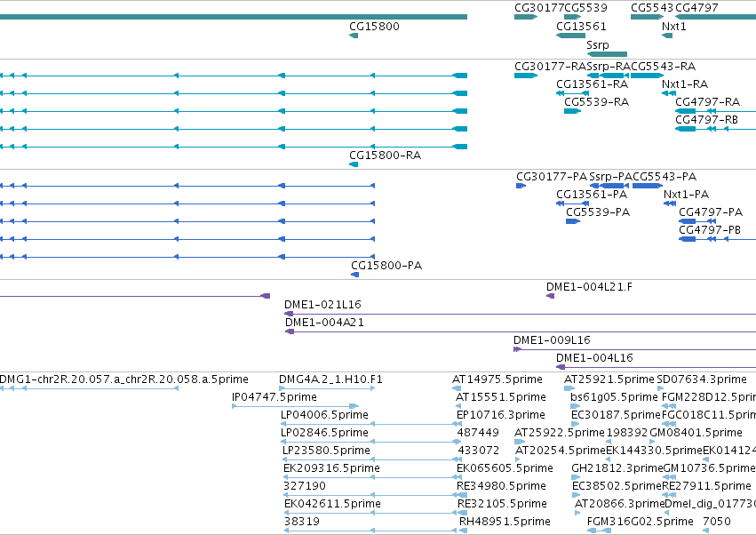Select the IP04747.5prime EST label
The height and width of the screenshot is (535, 756).
tap(275, 397)
